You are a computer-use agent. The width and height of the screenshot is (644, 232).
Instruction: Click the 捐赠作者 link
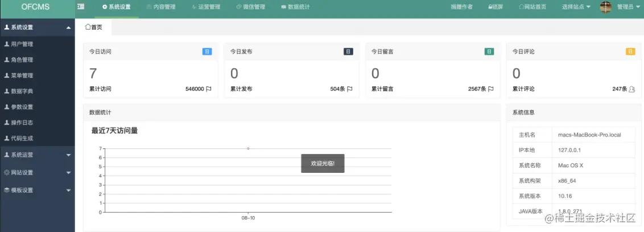461,7
